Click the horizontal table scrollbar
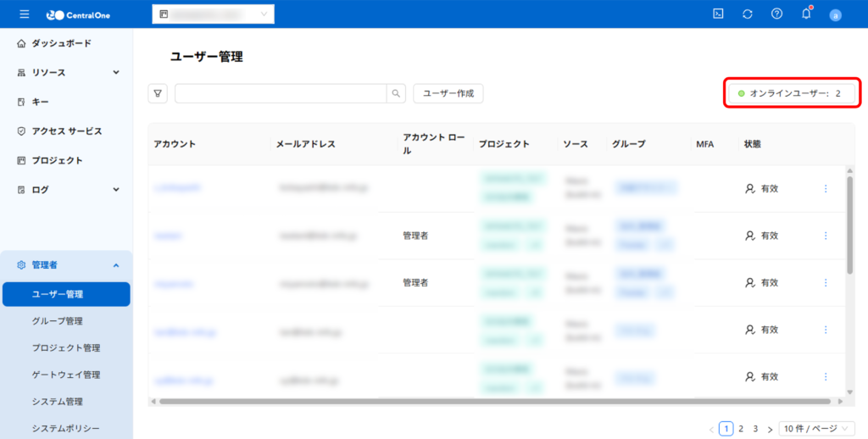 tap(492, 401)
